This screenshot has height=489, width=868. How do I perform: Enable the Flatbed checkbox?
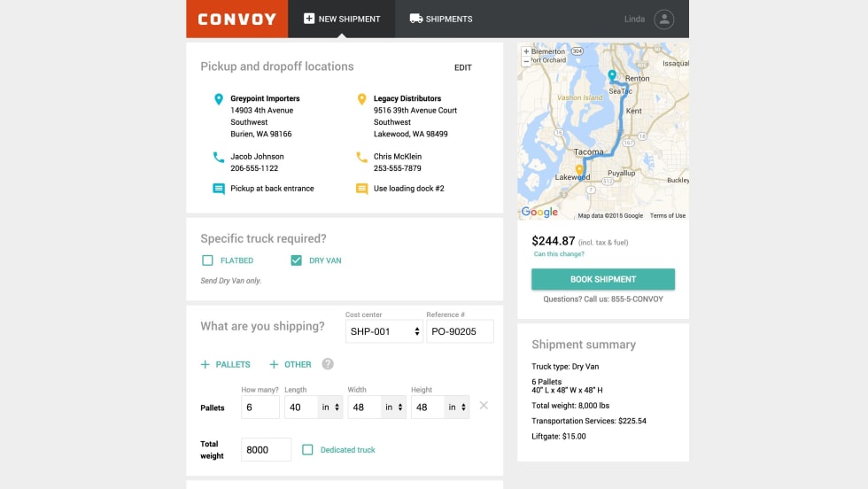[x=207, y=260]
